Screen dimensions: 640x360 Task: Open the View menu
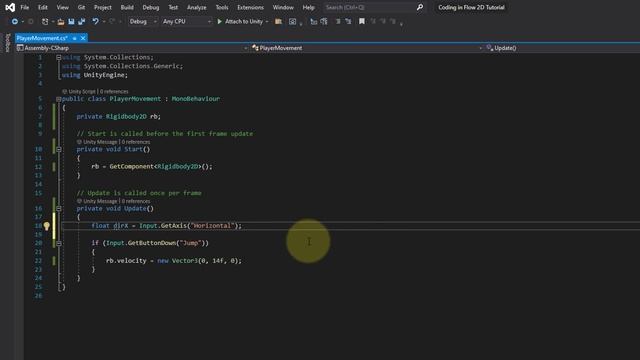pos(62,7)
